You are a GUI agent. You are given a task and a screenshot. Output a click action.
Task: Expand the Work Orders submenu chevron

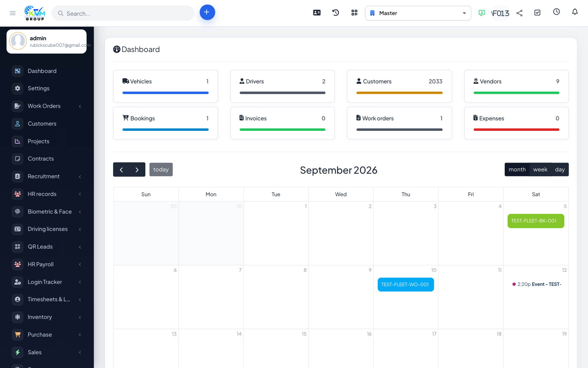pyautogui.click(x=80, y=106)
